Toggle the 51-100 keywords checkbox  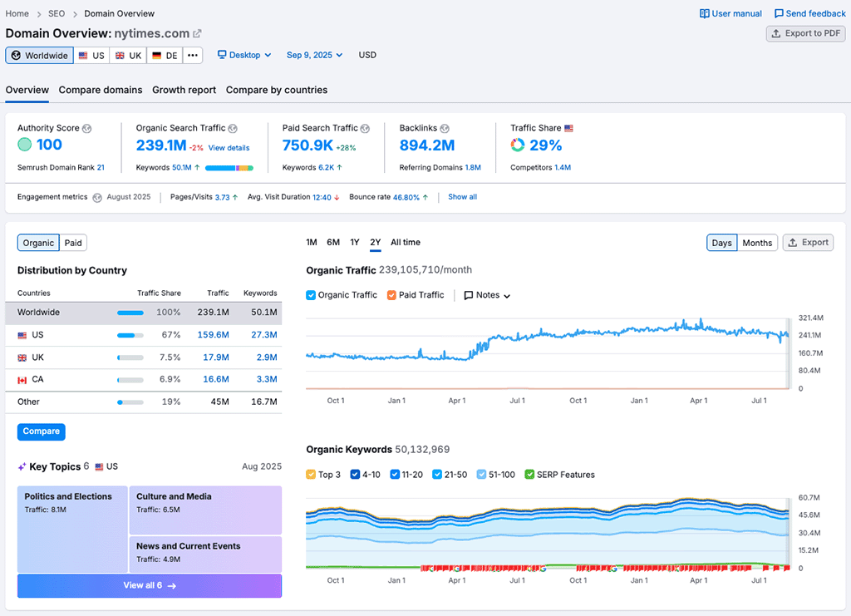click(x=481, y=475)
